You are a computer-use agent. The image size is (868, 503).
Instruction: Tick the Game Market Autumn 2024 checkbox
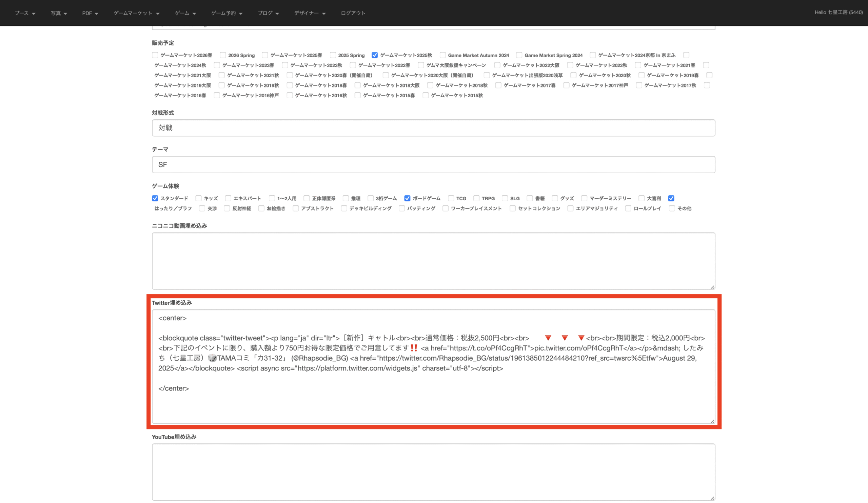tap(442, 55)
